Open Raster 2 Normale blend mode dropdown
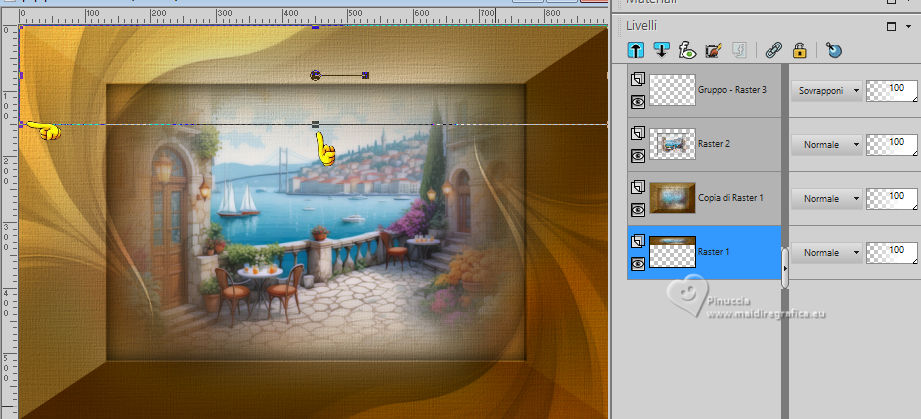 click(826, 145)
